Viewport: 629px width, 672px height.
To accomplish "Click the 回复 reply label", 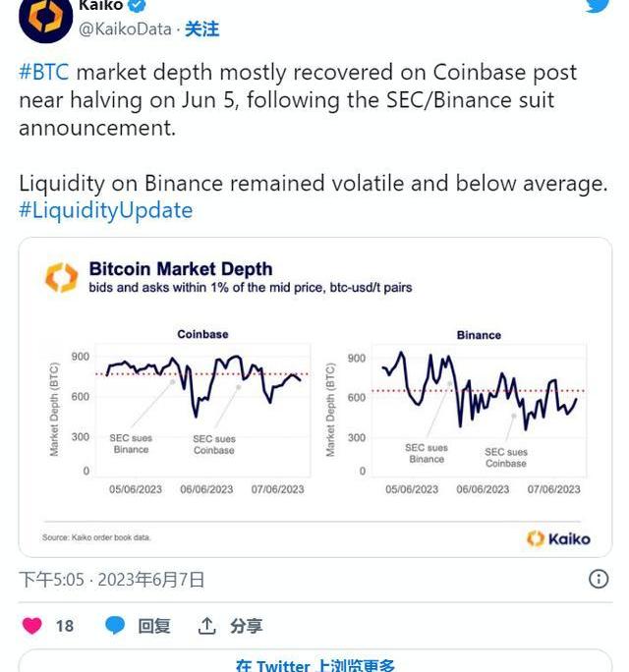I will coord(153,626).
